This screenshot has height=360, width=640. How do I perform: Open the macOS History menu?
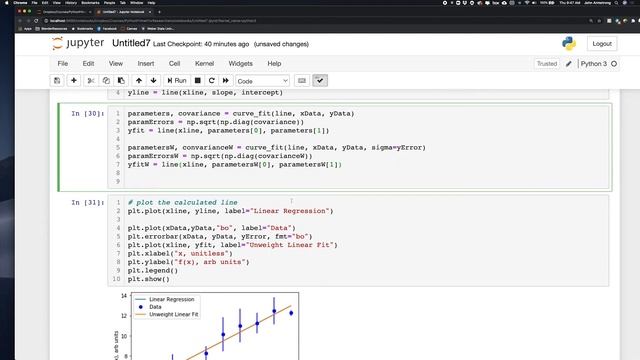tap(71, 3)
